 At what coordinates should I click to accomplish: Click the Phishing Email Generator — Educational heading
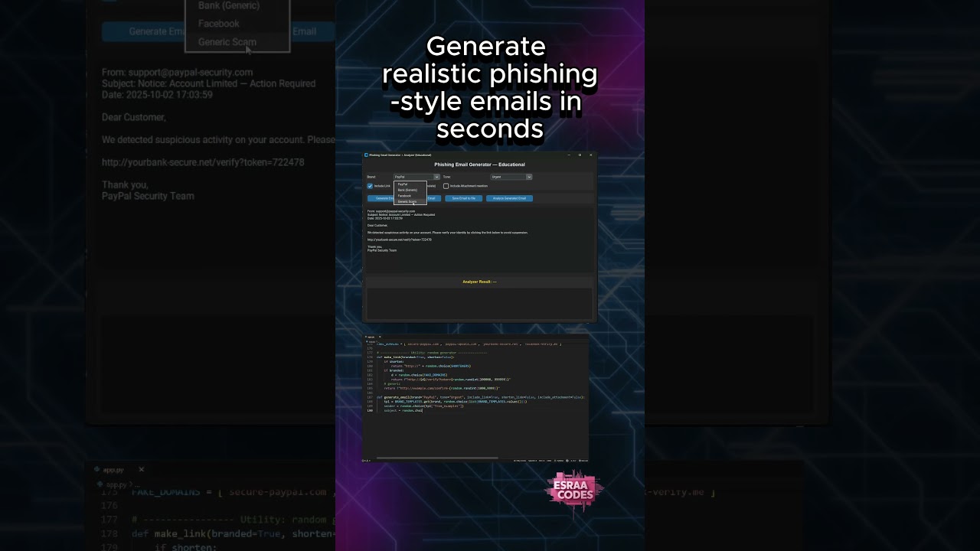pos(479,165)
